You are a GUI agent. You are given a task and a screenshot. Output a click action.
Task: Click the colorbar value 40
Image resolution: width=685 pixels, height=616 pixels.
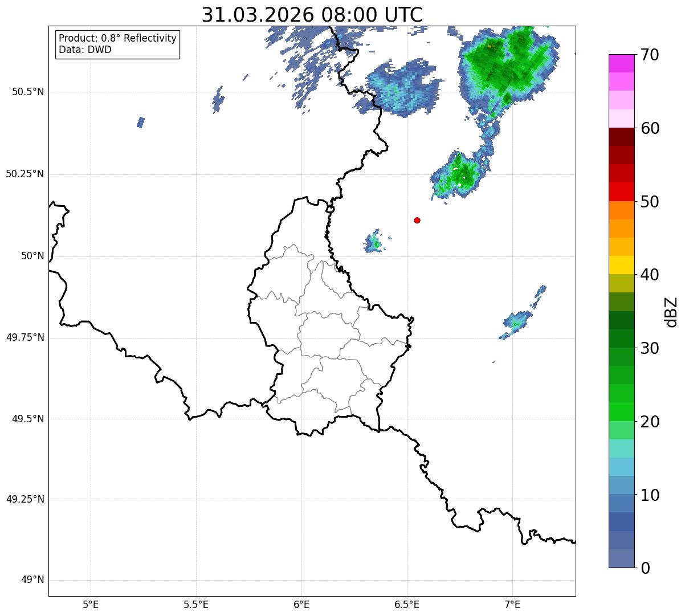(650, 275)
